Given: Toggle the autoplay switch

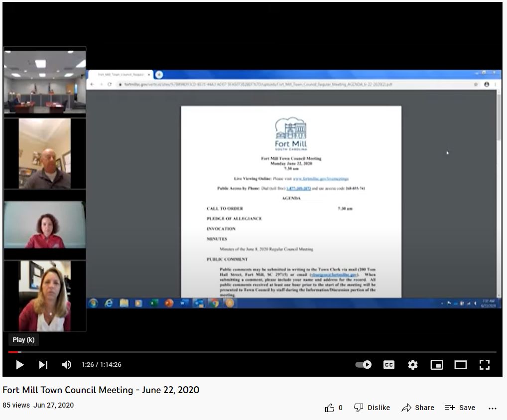Looking at the screenshot, I should 364,365.
